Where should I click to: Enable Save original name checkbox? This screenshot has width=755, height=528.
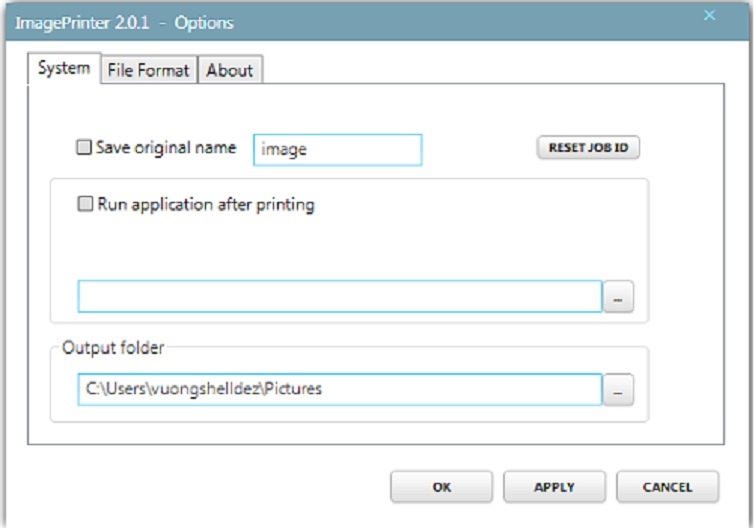84,147
